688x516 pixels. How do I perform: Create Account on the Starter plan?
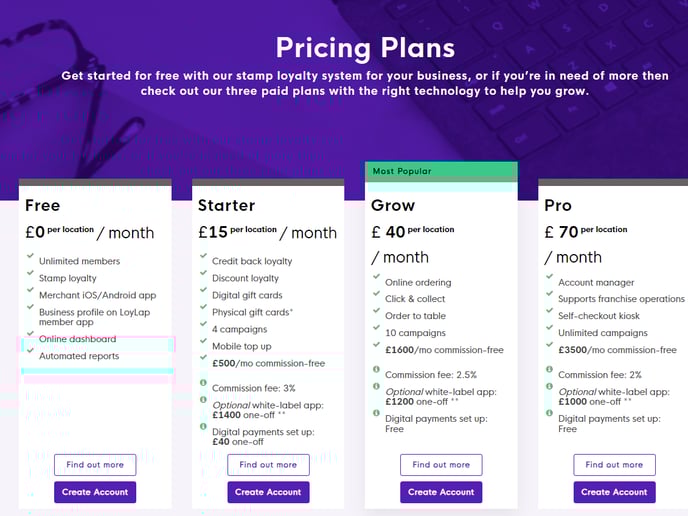268,492
